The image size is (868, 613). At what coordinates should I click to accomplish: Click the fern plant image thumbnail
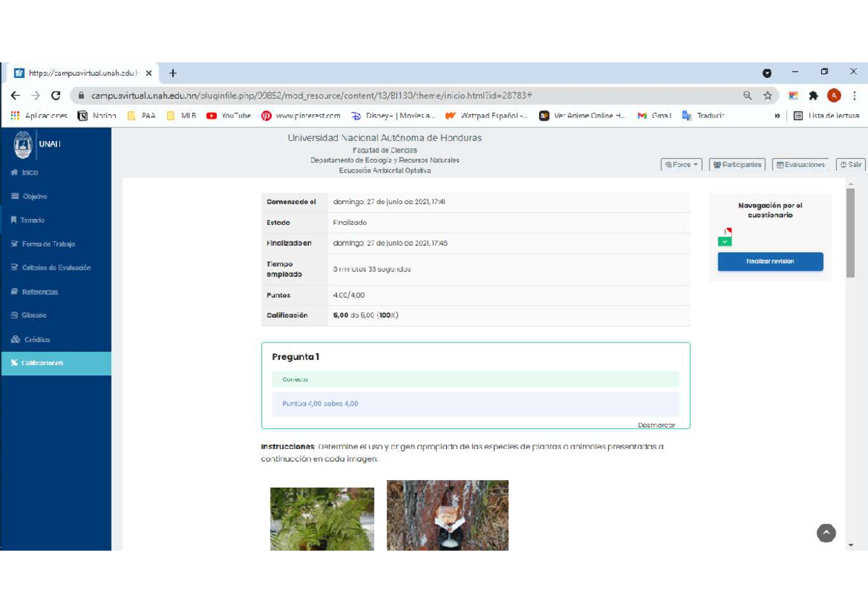[322, 518]
